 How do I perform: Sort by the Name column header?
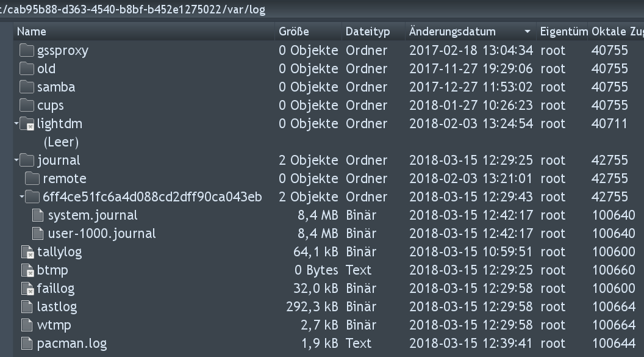(x=32, y=32)
